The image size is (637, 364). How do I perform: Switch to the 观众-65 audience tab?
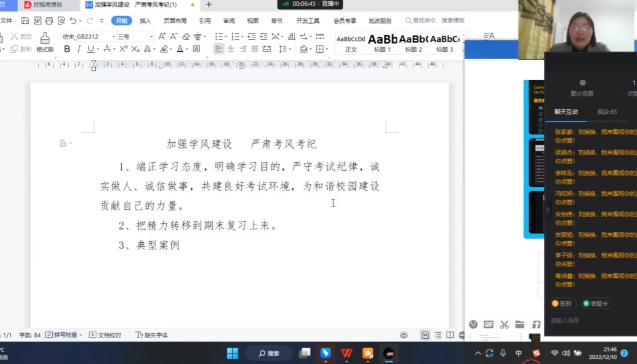pyautogui.click(x=607, y=112)
